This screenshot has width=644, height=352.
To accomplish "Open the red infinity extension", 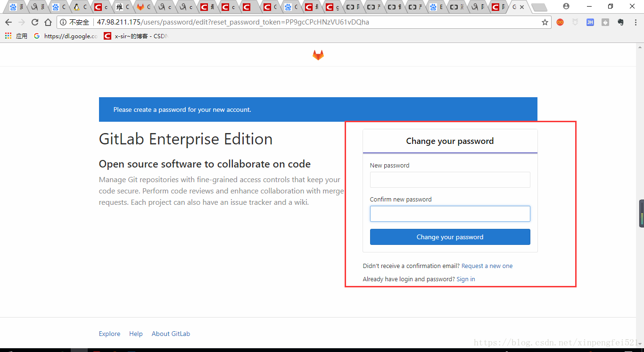I will [560, 22].
